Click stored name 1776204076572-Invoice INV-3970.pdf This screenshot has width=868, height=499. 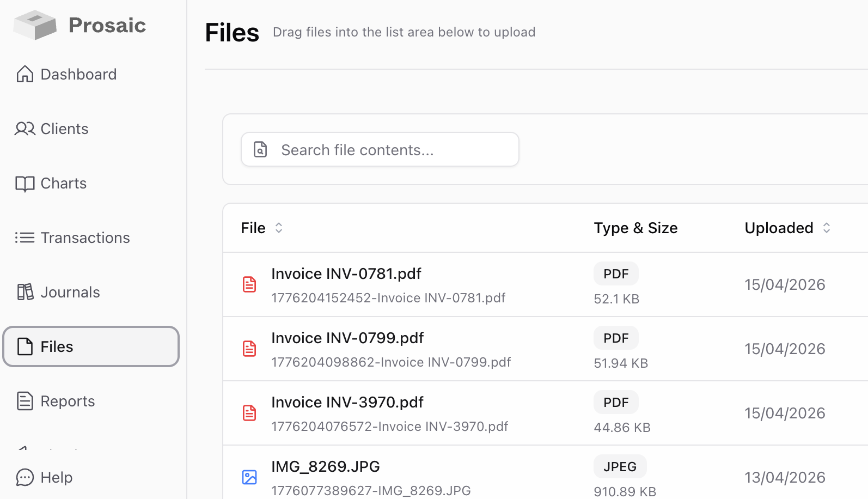pos(390,427)
